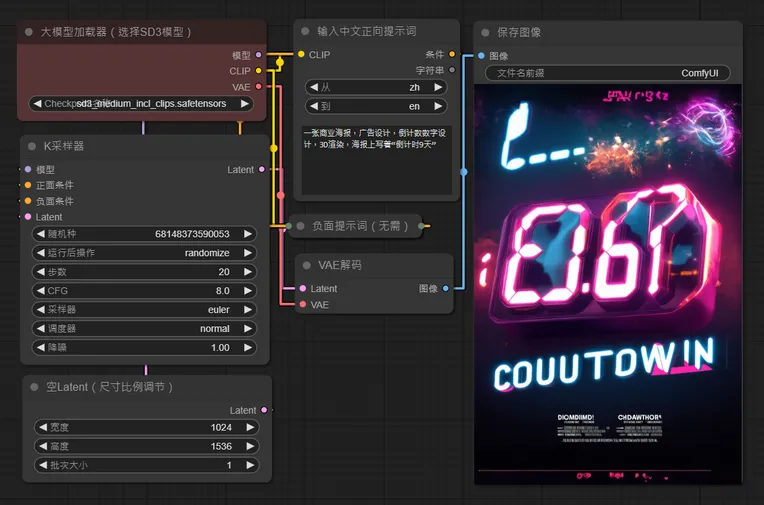The image size is (764, 505).
Task: Click the 正面条件 input port on K采样器
Action: [27, 185]
